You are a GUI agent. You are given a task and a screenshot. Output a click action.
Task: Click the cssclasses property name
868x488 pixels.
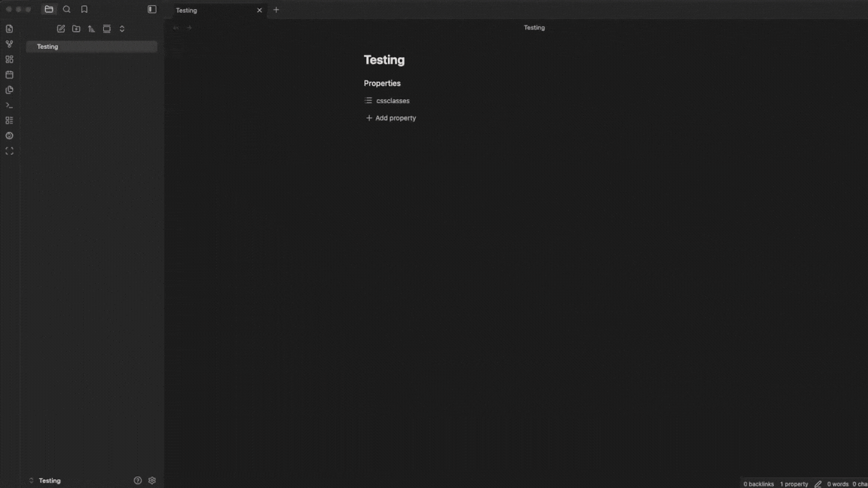tap(393, 101)
